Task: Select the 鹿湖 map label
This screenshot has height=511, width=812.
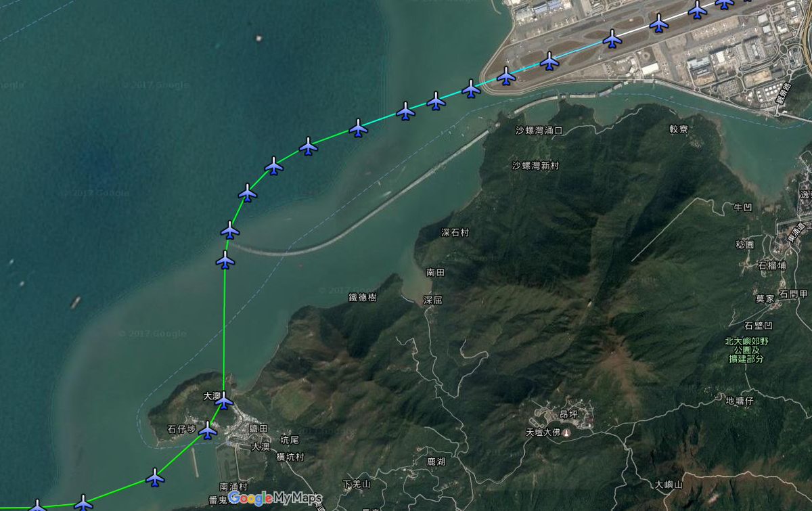Action: coord(436,461)
